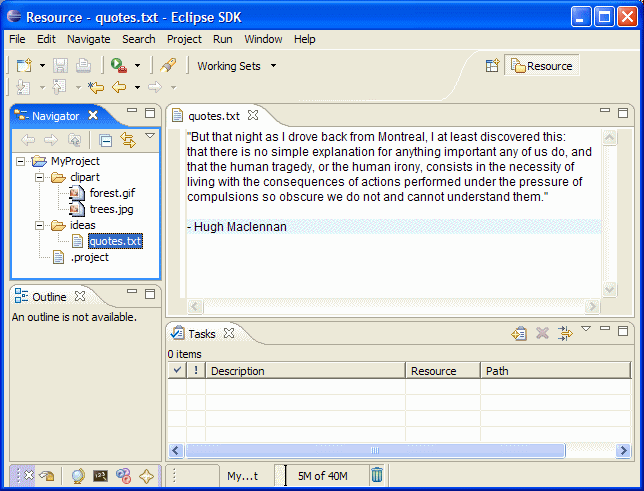Click the Configure Filters icon in Tasks view
Viewport: 644px width, 491px height.
(565, 334)
